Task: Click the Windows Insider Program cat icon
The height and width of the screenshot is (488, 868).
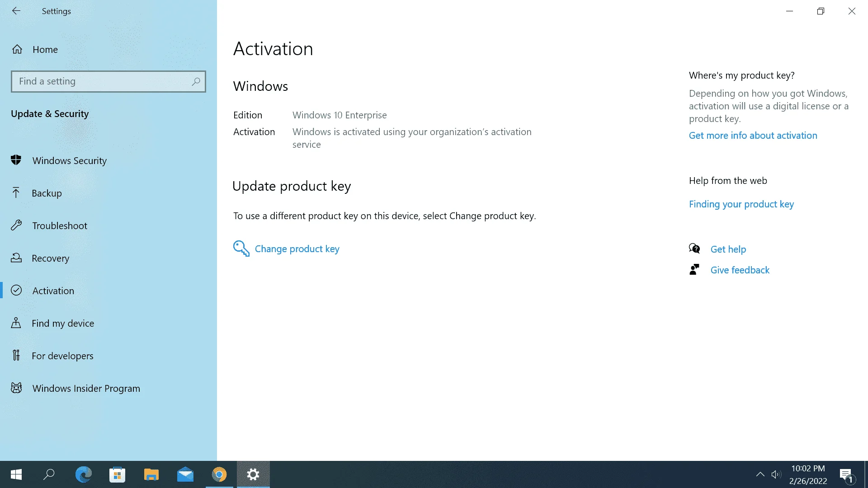Action: coord(16,388)
